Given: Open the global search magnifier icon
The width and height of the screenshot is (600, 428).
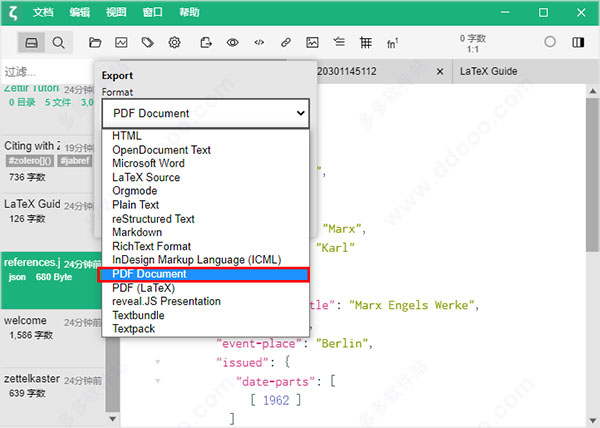Looking at the screenshot, I should click(59, 42).
